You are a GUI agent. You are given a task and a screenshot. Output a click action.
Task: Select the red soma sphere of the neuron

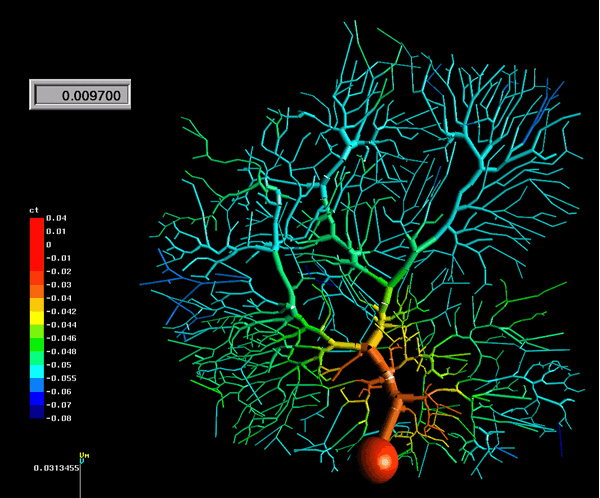tap(379, 458)
